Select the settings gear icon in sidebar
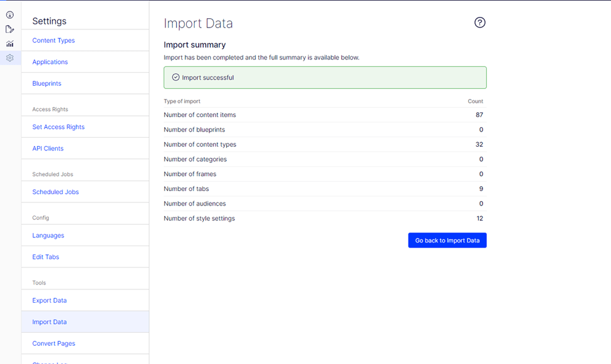611x364 pixels. (x=10, y=58)
